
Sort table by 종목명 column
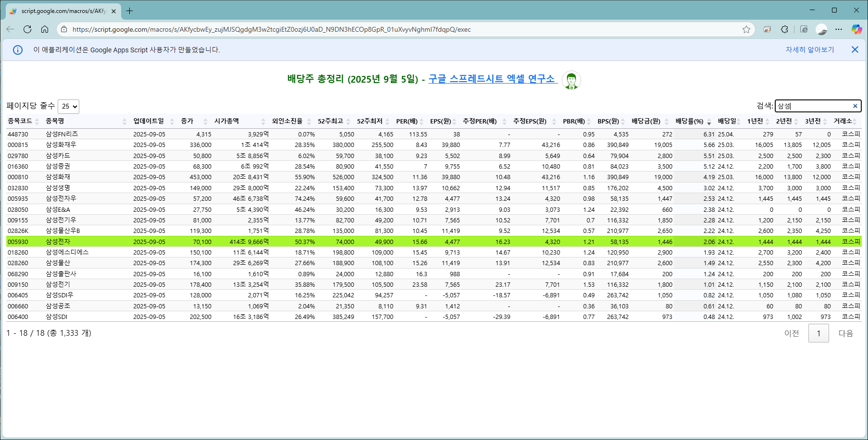coord(86,121)
